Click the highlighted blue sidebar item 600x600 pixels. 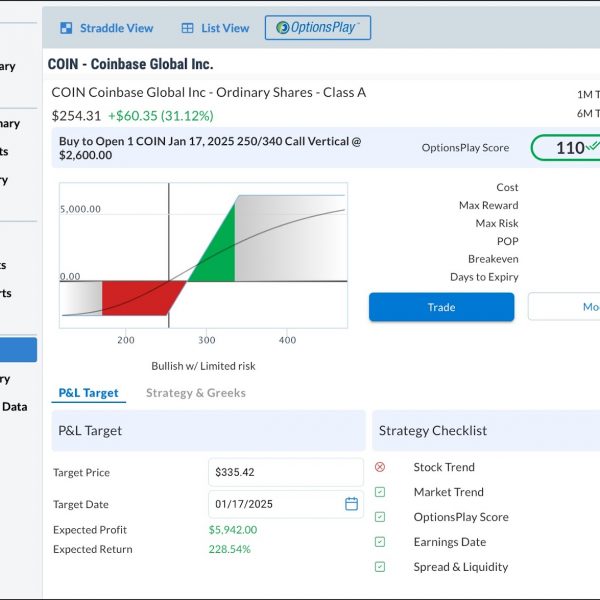tap(18, 349)
